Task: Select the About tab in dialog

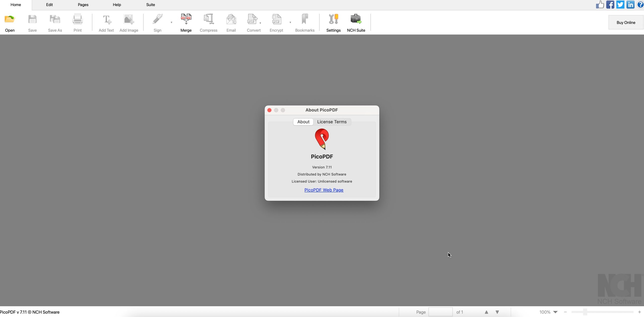Action: [303, 122]
